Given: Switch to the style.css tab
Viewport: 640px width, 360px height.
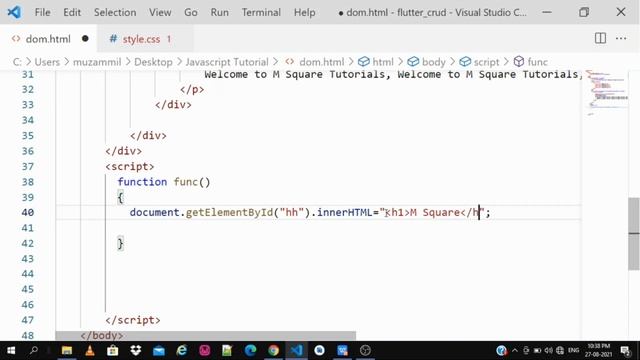Looking at the screenshot, I should tap(141, 39).
